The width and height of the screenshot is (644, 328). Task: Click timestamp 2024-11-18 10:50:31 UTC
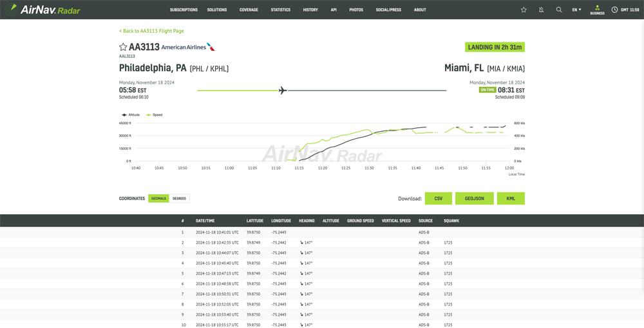pos(217,294)
